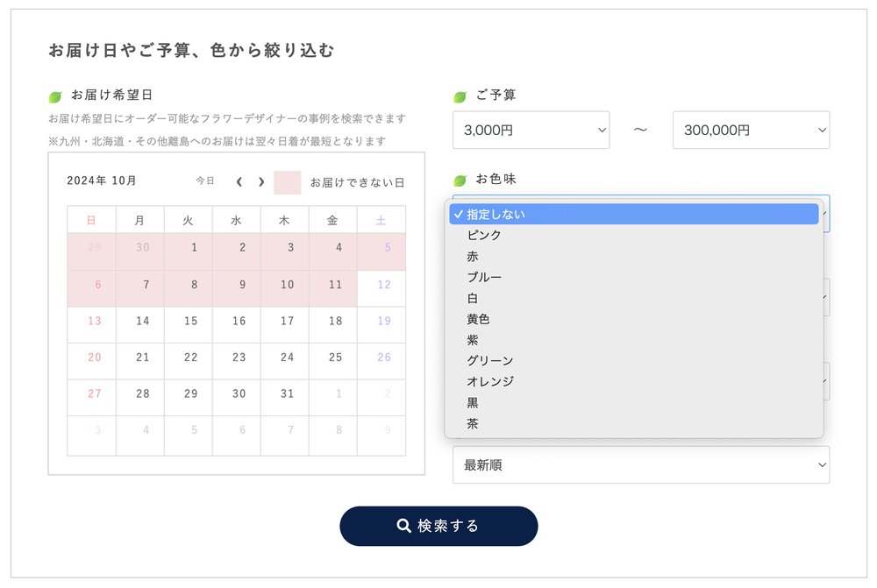Screen dimensions: 877x588
Task: Go to next month in calendar
Action: coord(260,182)
